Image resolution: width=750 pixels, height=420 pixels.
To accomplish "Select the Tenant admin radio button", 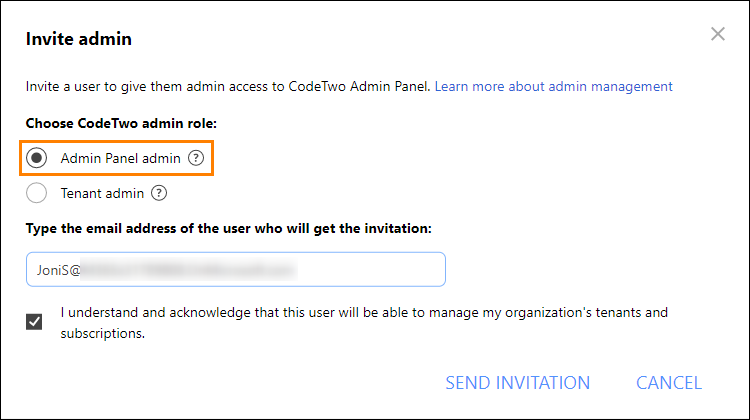I will tap(36, 193).
